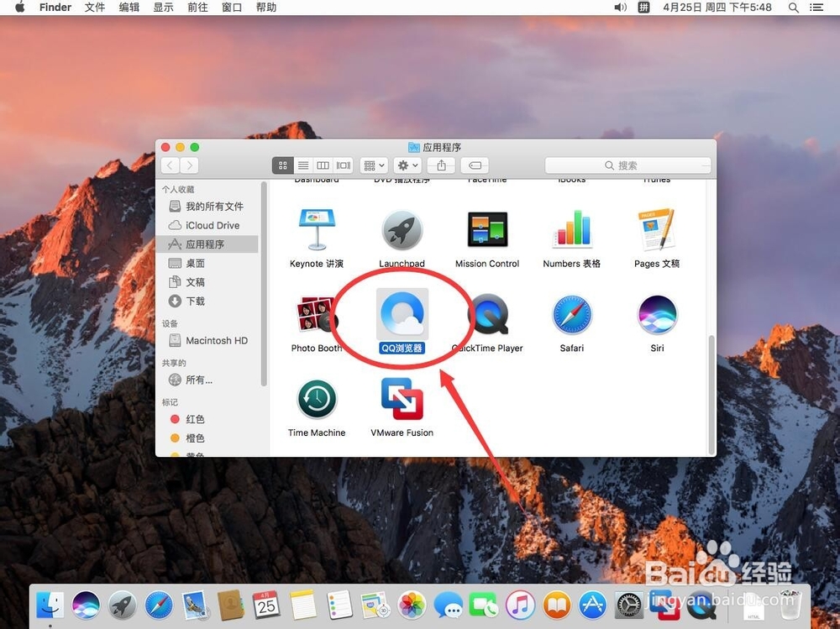The image size is (840, 629).
Task: Open the Finder menu in the menu bar
Action: [55, 8]
